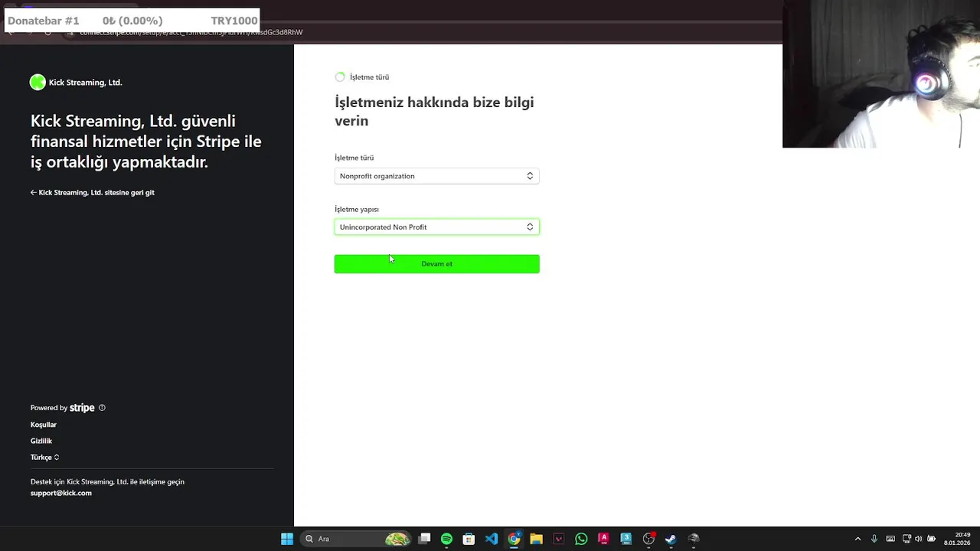Click the Kick Streaming, Ltd. brand name
This screenshot has height=551, width=980.
point(85,83)
